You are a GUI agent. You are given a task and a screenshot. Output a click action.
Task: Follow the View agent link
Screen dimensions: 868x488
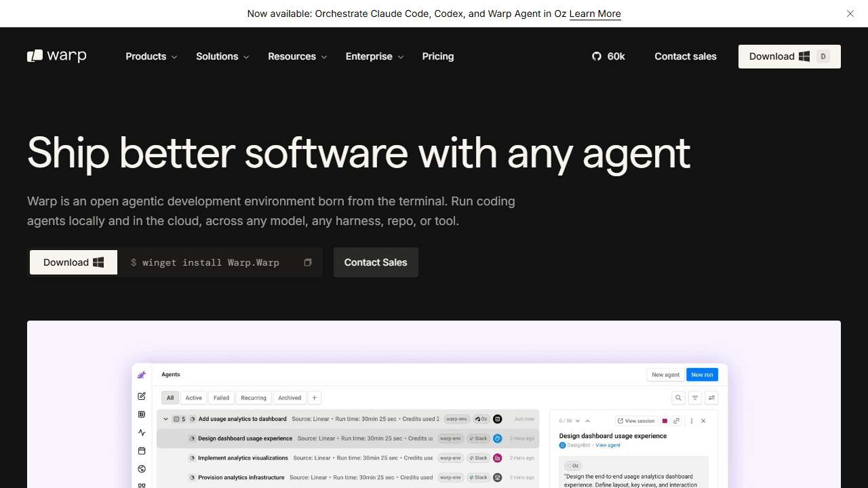tap(608, 445)
